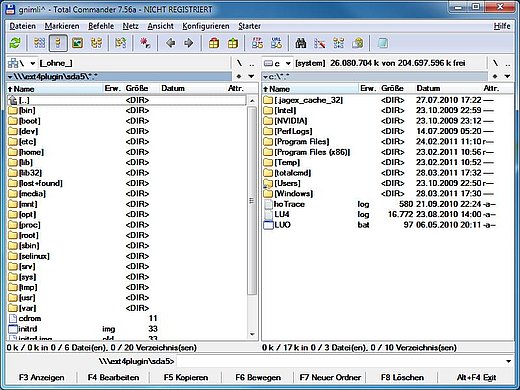Open the FTP connect toolbar icon
520x390 pixels.
pyautogui.click(x=257, y=43)
